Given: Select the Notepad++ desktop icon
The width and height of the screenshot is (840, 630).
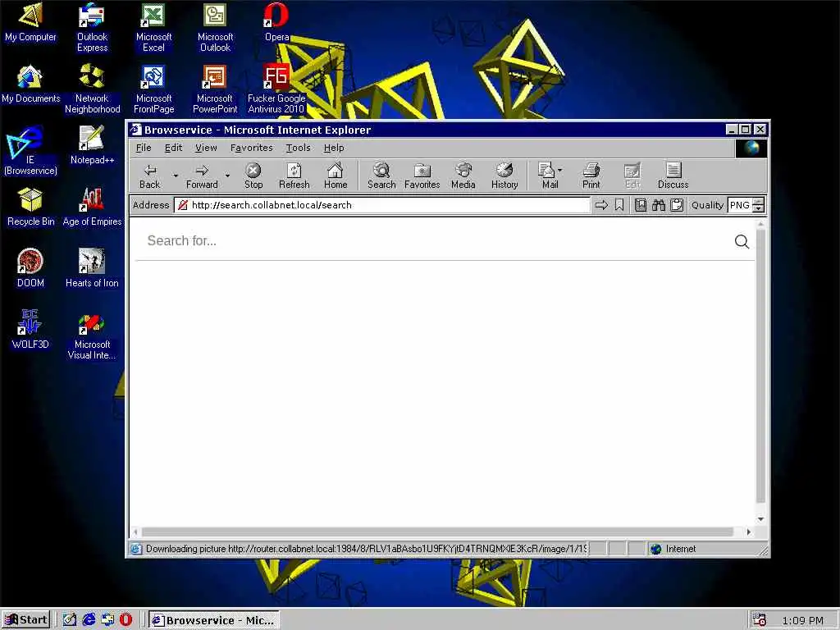Looking at the screenshot, I should [92, 145].
